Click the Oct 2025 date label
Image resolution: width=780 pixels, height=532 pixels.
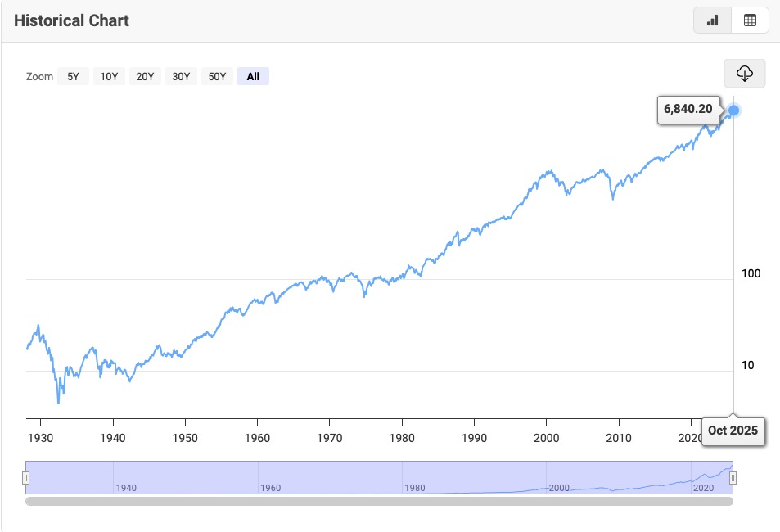click(x=733, y=431)
